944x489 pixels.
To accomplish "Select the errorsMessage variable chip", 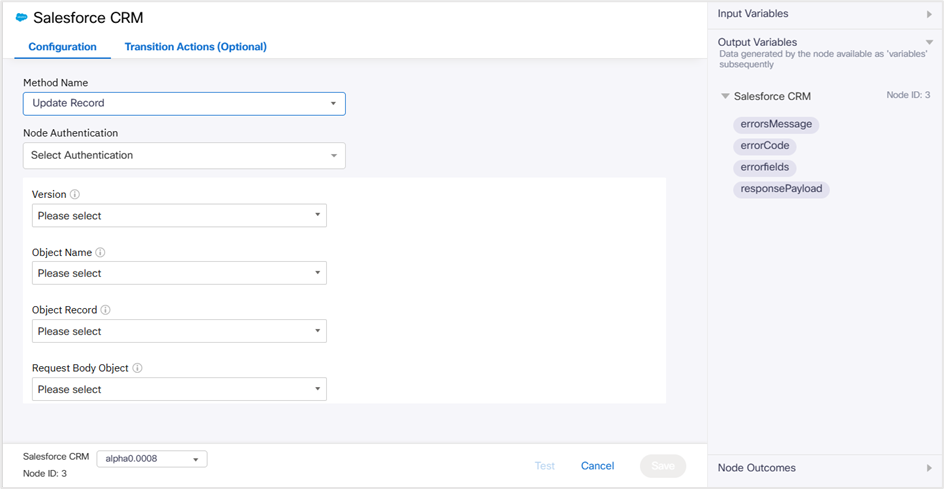I will [x=776, y=125].
